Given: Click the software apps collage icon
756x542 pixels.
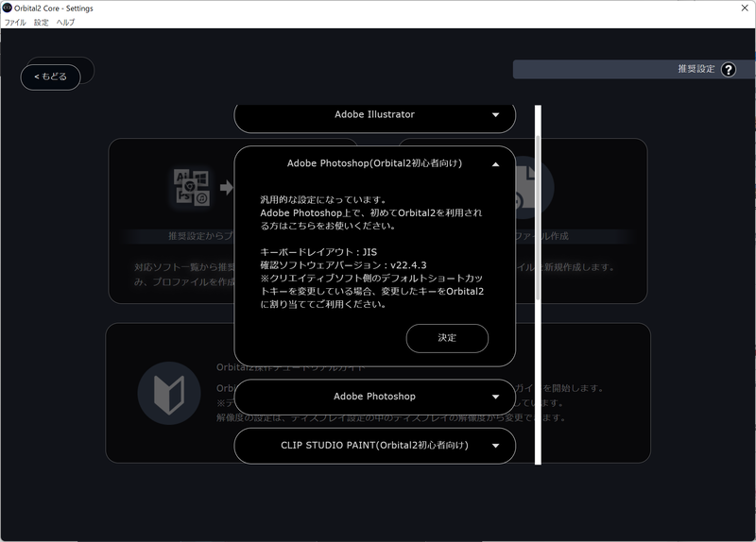Looking at the screenshot, I should pos(192,187).
